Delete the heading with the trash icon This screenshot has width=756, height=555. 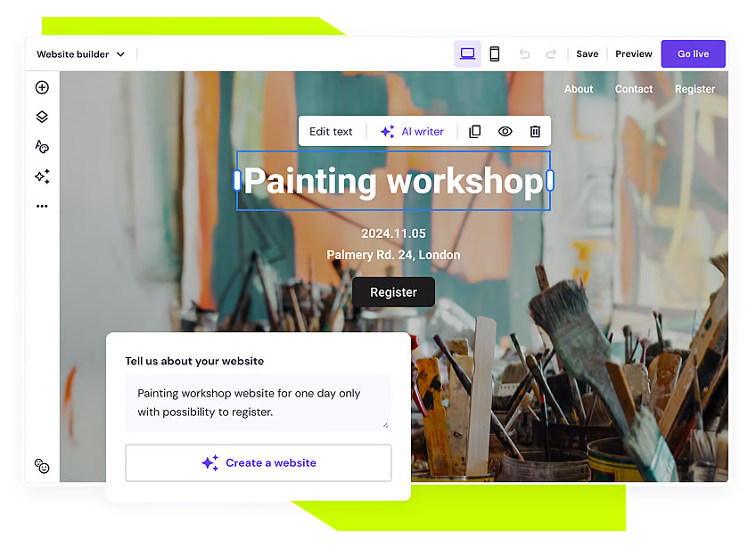point(534,131)
